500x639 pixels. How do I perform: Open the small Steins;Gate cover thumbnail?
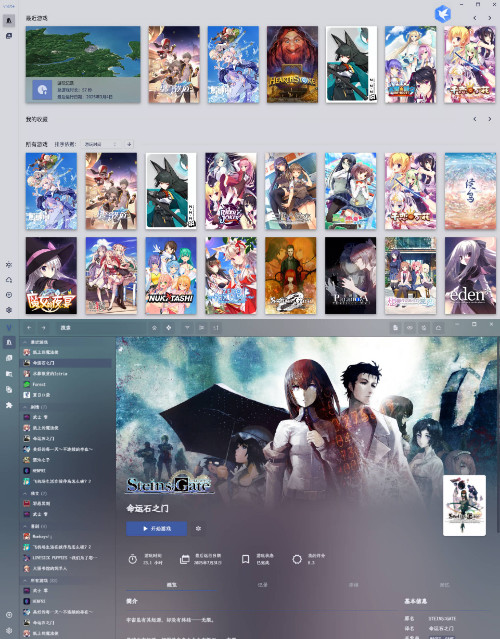tap(464, 505)
